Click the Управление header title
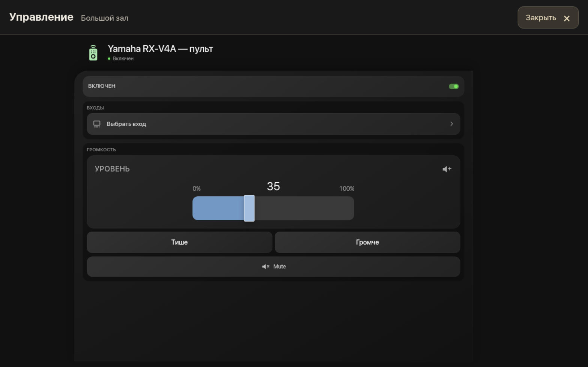 pyautogui.click(x=41, y=17)
